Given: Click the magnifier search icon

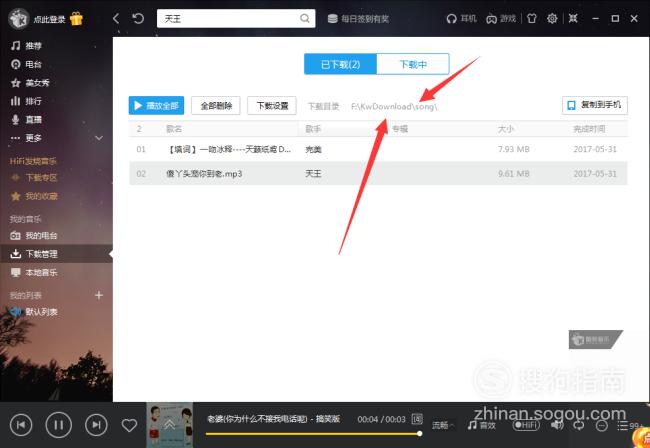Looking at the screenshot, I should point(305,18).
